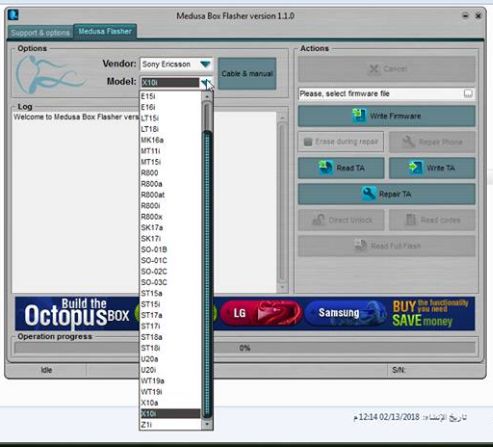Viewport: 493px width, 447px height.
Task: Click the Write TA icon
Action: pyautogui.click(x=416, y=167)
